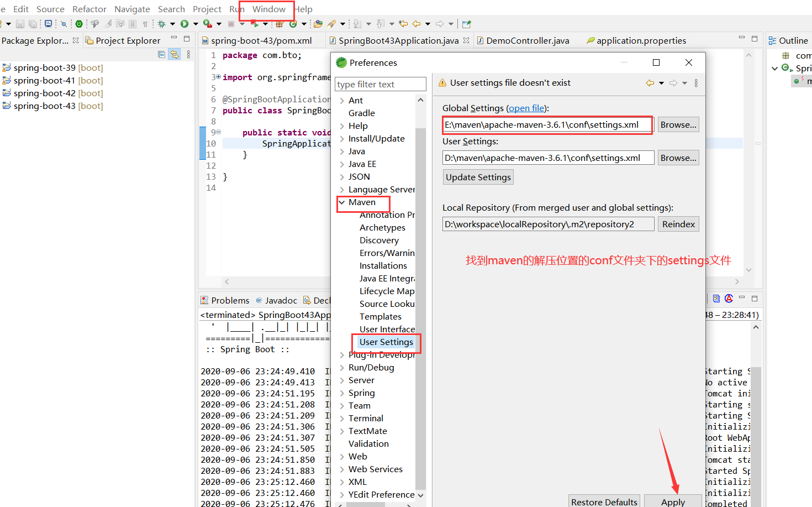Click the Global Settings path field
The width and height of the screenshot is (812, 507).
pyautogui.click(x=548, y=124)
